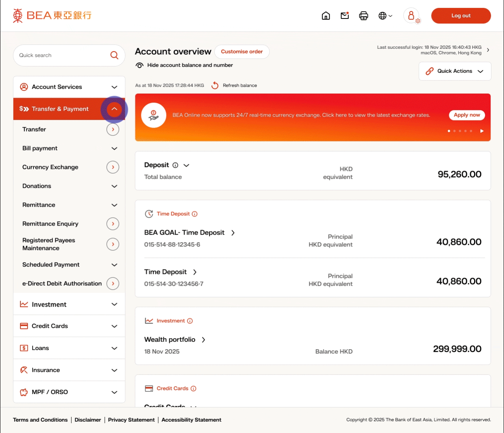504x433 pixels.
Task: Select Remittance Enquiry in sidebar
Action: [x=50, y=224]
